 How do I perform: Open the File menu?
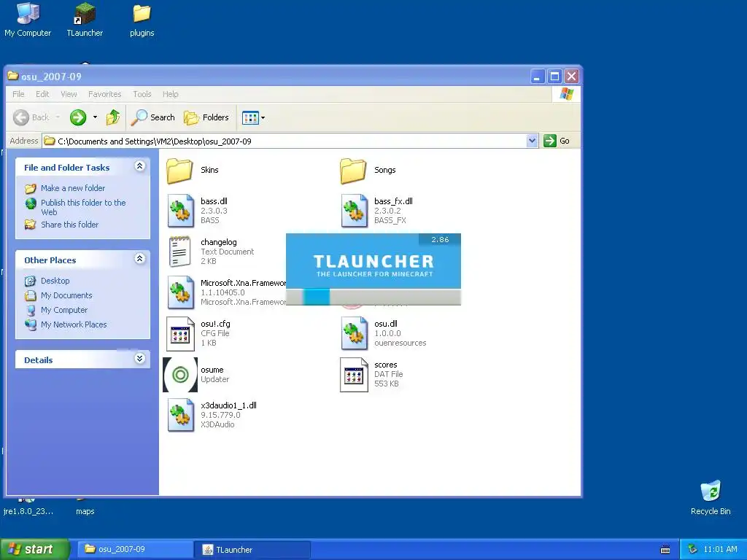[18, 94]
